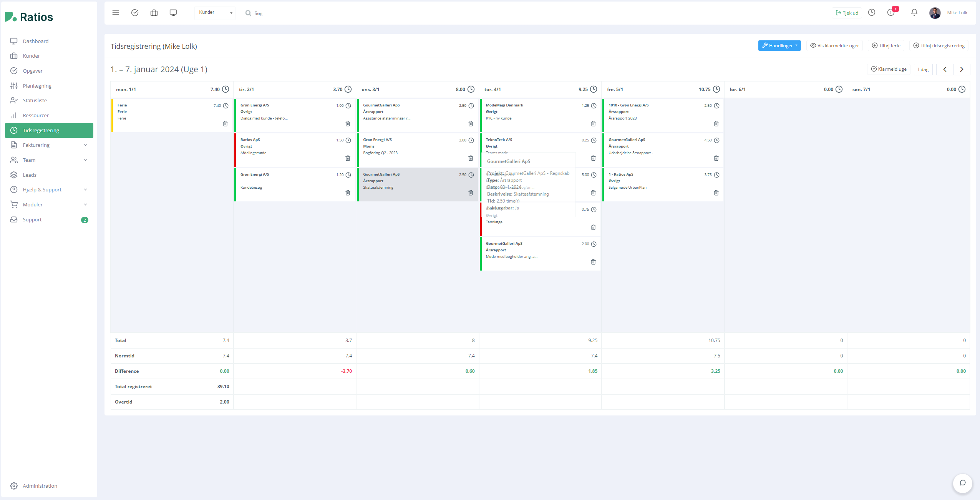Viewport: 980px width, 500px height.
Task: Open Opgaver in sidebar
Action: point(49,71)
